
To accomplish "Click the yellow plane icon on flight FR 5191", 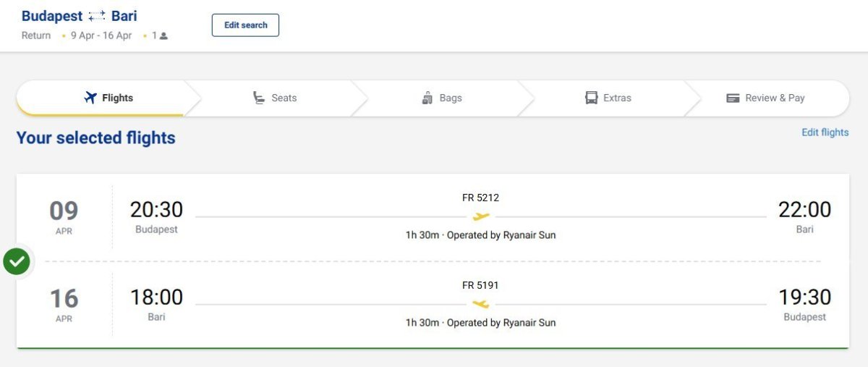I will 481,304.
